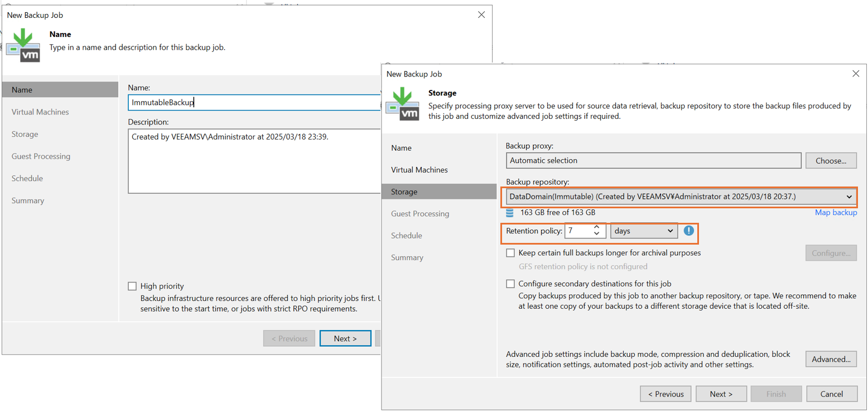
Task: Click into the Description text box
Action: click(254, 161)
